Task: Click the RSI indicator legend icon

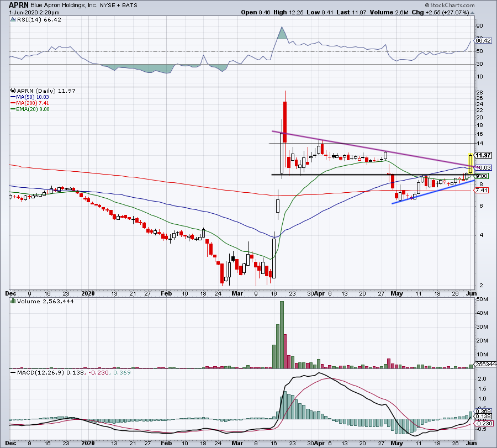Action: 13,20
